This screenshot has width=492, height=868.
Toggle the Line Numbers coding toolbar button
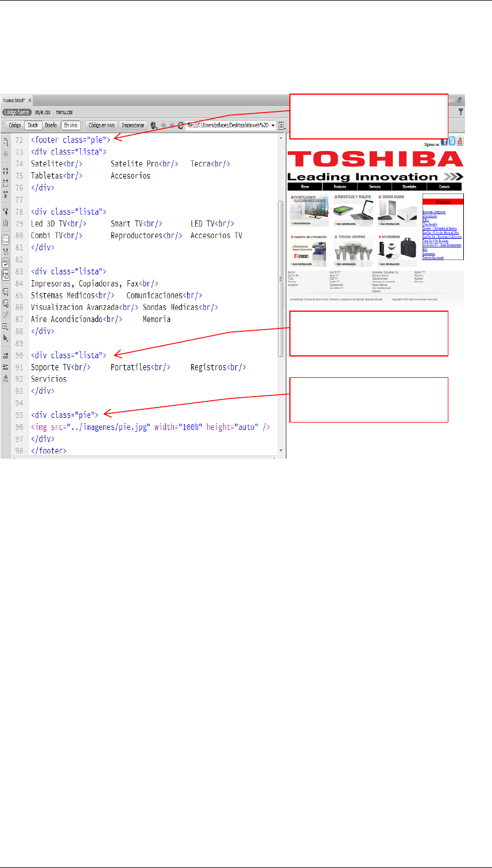6,240
